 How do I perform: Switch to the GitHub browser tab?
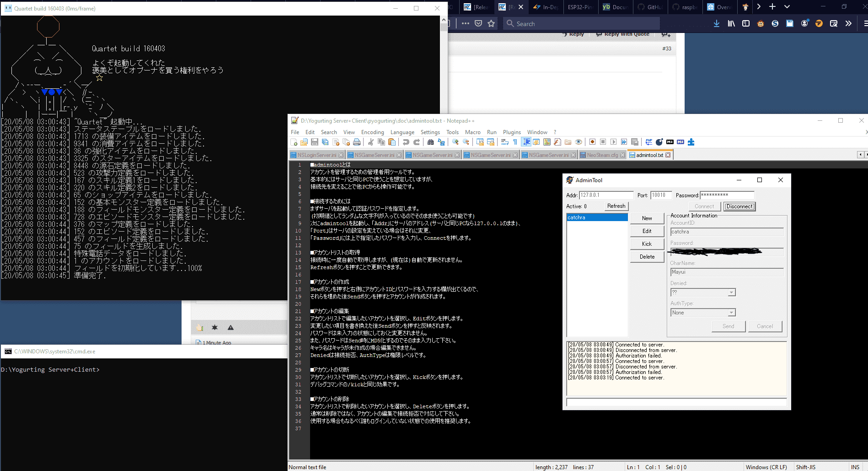click(x=650, y=7)
